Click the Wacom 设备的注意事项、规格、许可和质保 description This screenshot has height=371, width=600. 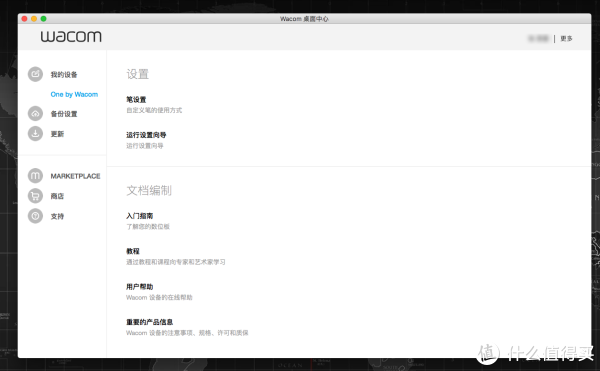tap(187, 333)
